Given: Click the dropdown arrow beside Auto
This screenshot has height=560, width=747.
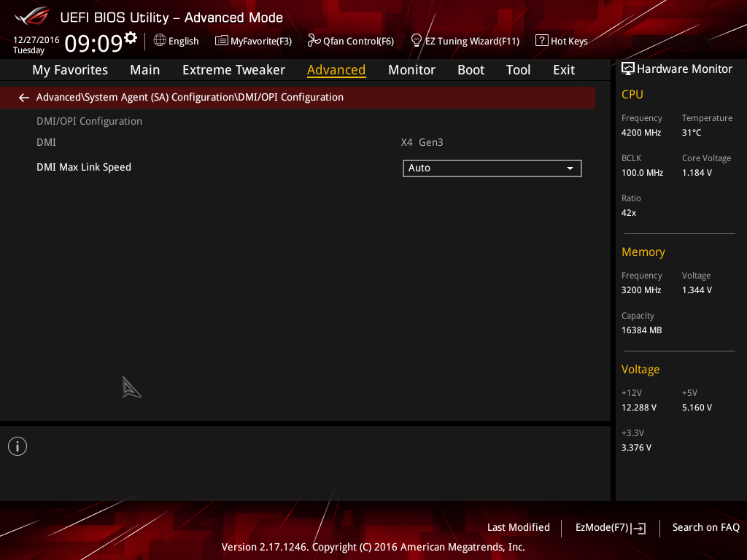Looking at the screenshot, I should click(570, 168).
